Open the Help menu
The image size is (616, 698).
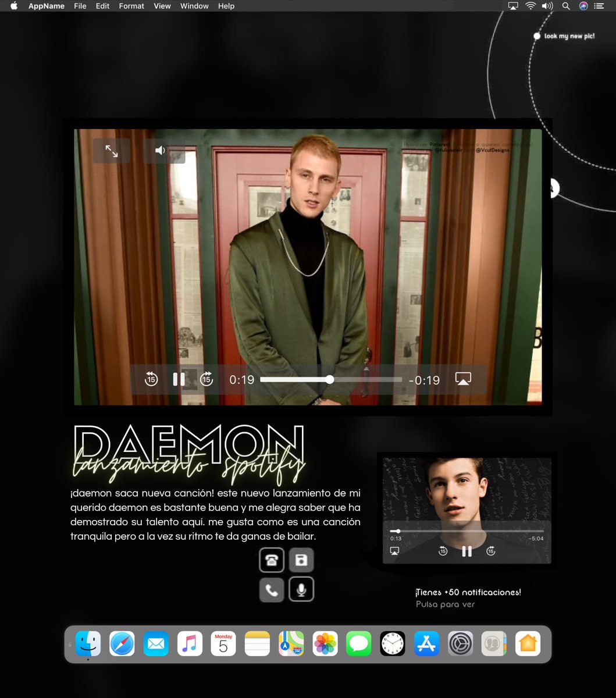(226, 6)
